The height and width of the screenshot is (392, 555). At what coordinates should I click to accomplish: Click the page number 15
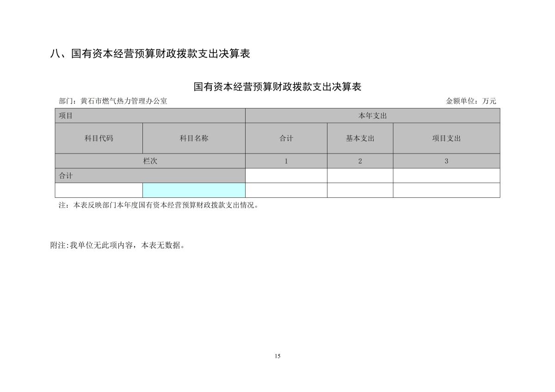point(277,356)
